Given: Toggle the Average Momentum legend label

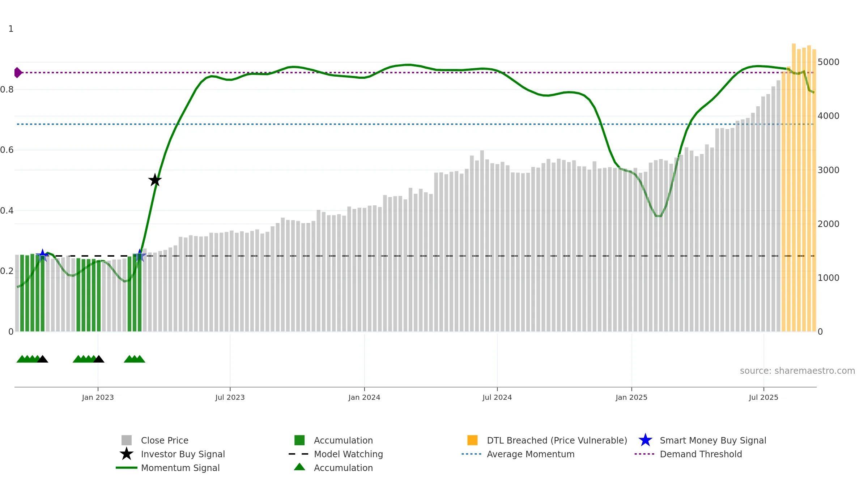Looking at the screenshot, I should pyautogui.click(x=531, y=454).
